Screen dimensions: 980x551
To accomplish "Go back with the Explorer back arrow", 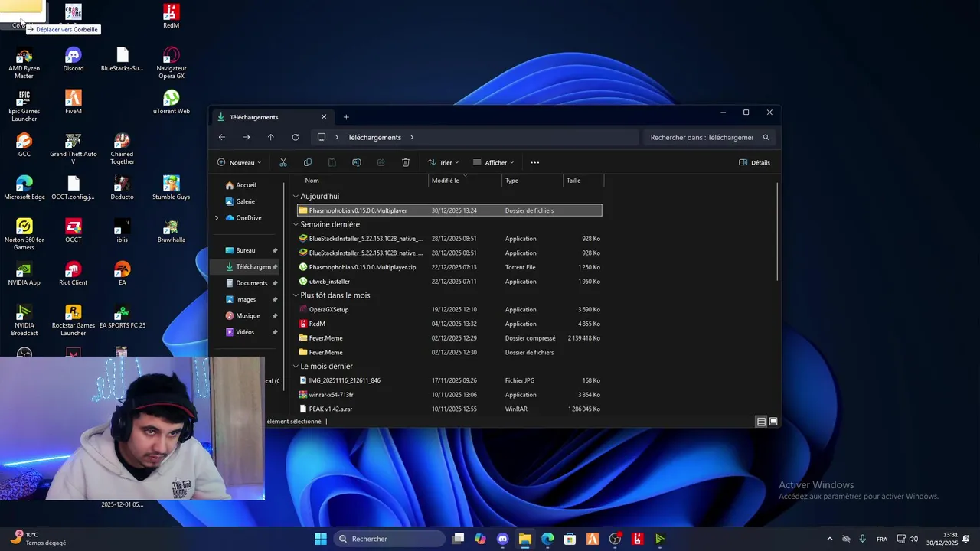I will [x=222, y=137].
